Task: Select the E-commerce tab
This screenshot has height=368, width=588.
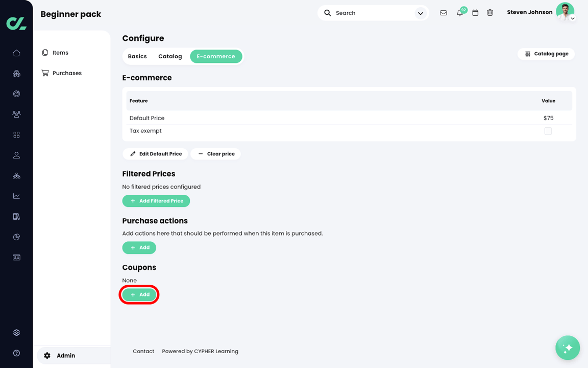Action: 216,56
